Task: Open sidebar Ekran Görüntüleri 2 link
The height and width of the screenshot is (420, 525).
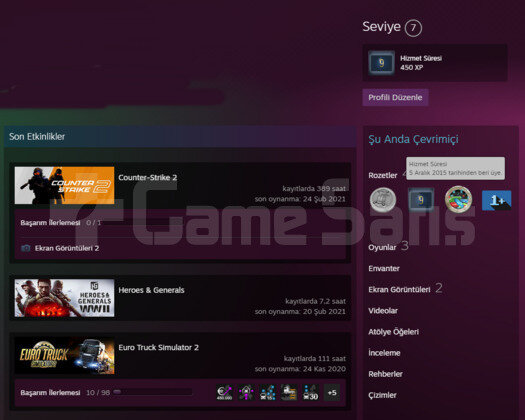Action: tap(405, 289)
